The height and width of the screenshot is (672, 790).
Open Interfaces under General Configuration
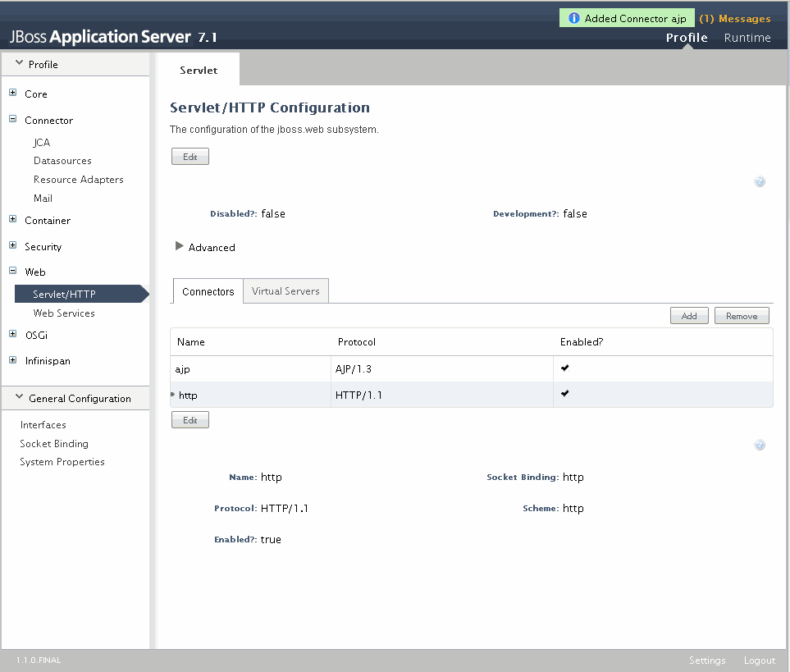coord(43,425)
